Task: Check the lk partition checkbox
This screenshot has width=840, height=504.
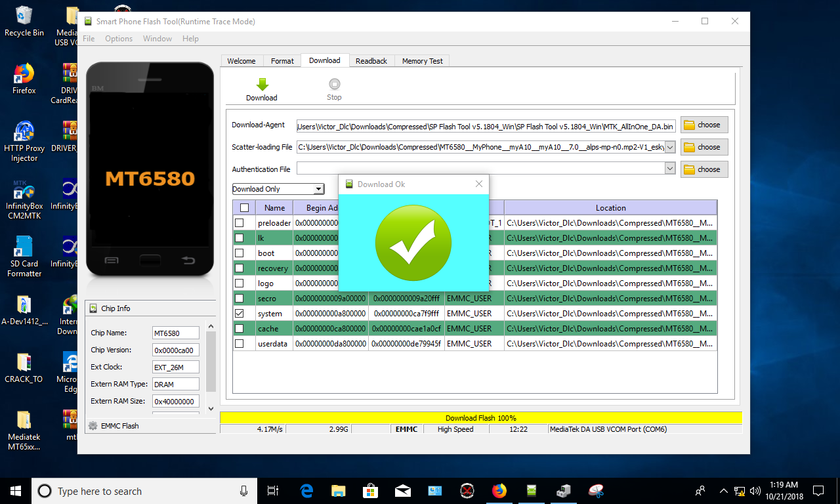Action: pyautogui.click(x=240, y=238)
